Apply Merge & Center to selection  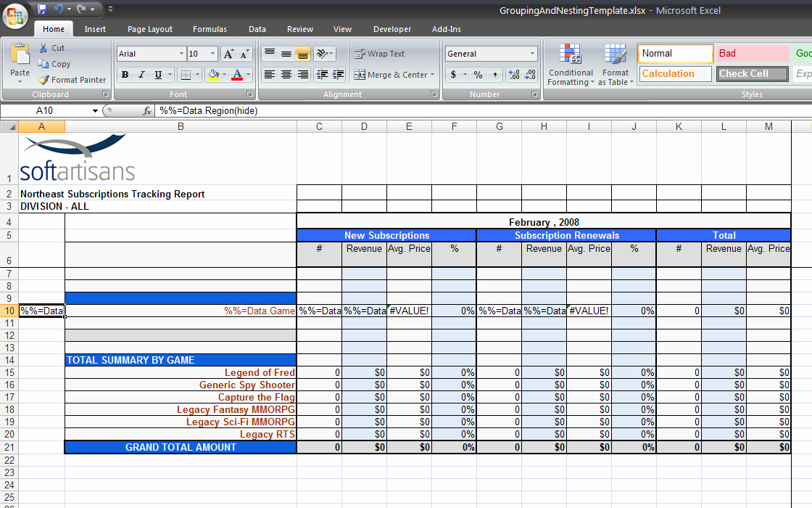[391, 75]
